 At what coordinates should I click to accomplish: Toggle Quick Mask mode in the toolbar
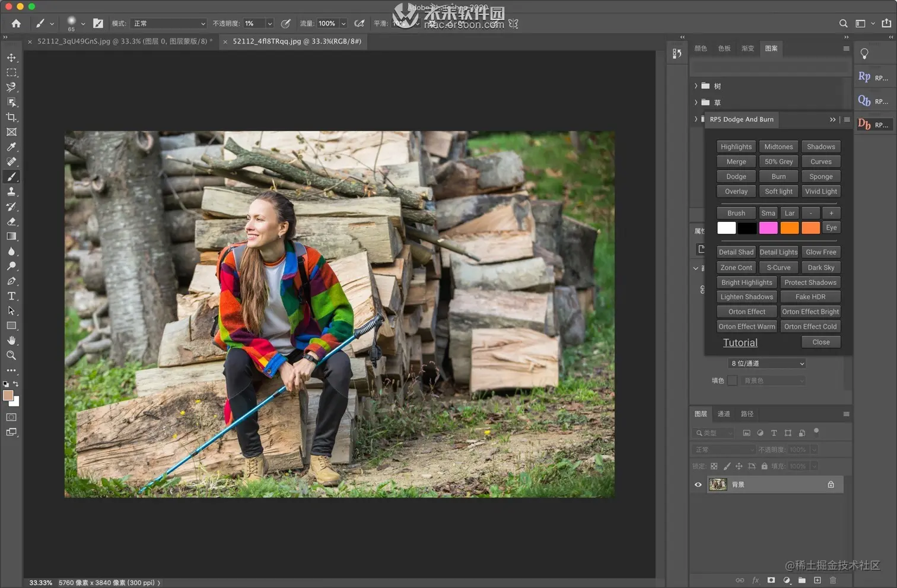click(11, 417)
